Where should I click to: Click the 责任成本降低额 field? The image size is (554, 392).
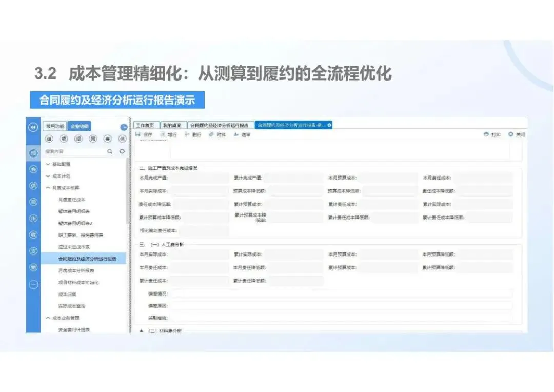tap(485, 191)
